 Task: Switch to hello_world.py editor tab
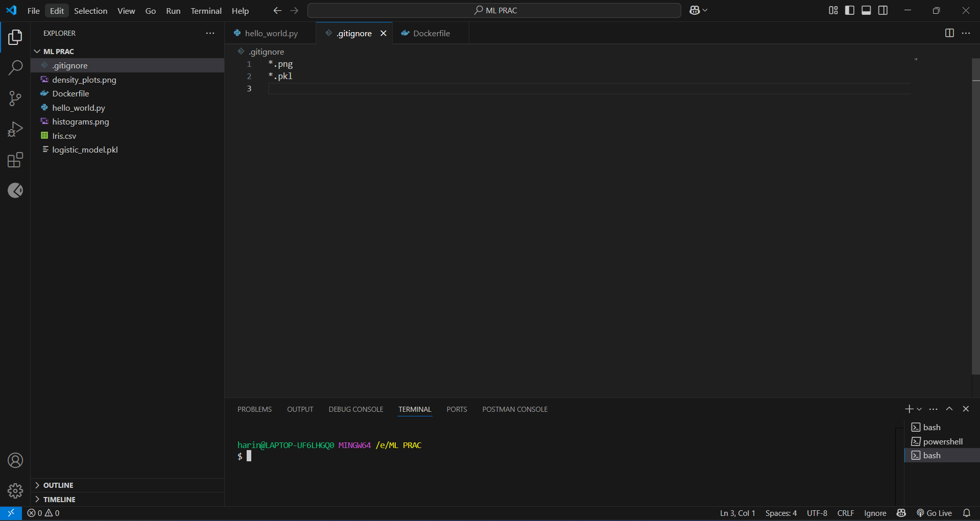(x=270, y=33)
